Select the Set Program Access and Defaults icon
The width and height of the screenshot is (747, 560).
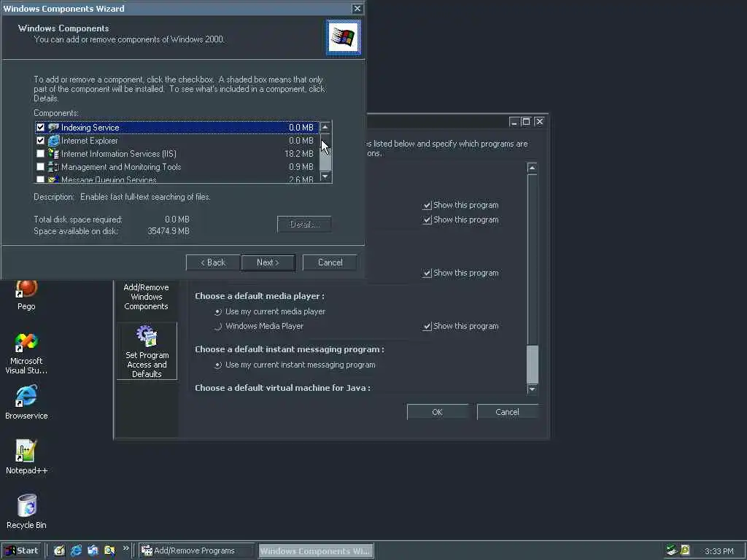pyautogui.click(x=147, y=351)
